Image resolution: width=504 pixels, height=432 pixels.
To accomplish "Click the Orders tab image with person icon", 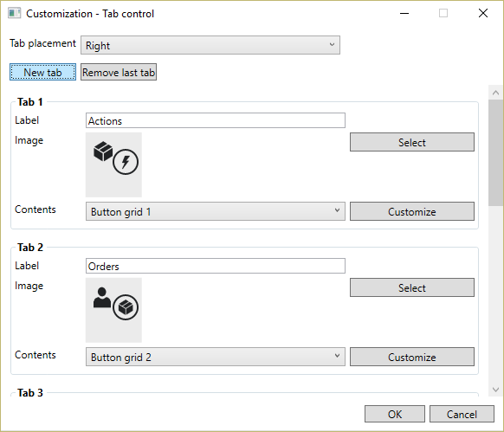I will (x=113, y=310).
